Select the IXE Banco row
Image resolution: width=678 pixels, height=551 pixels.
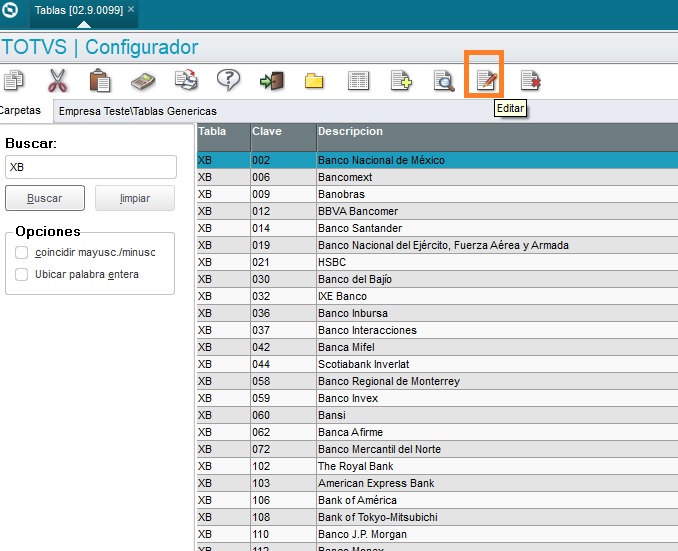pyautogui.click(x=438, y=296)
